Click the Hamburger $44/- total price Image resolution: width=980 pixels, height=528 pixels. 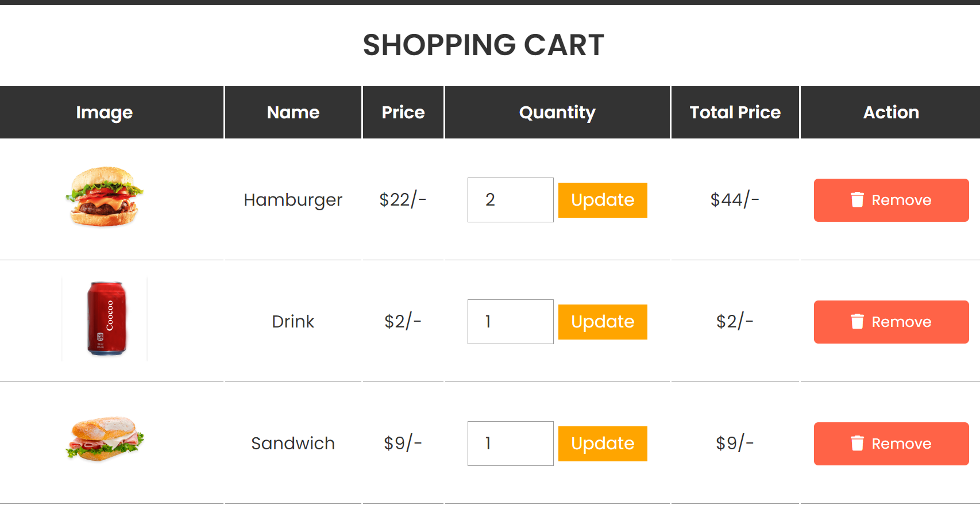pos(735,200)
